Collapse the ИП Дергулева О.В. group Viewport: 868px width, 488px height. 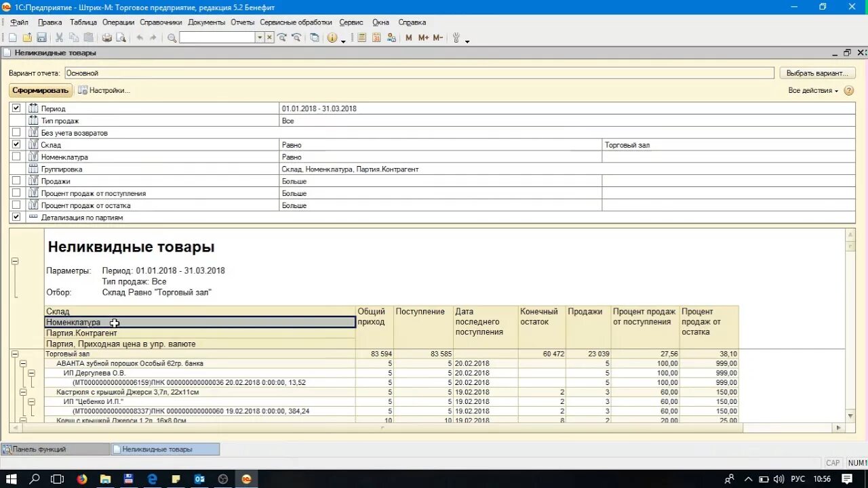click(x=31, y=373)
